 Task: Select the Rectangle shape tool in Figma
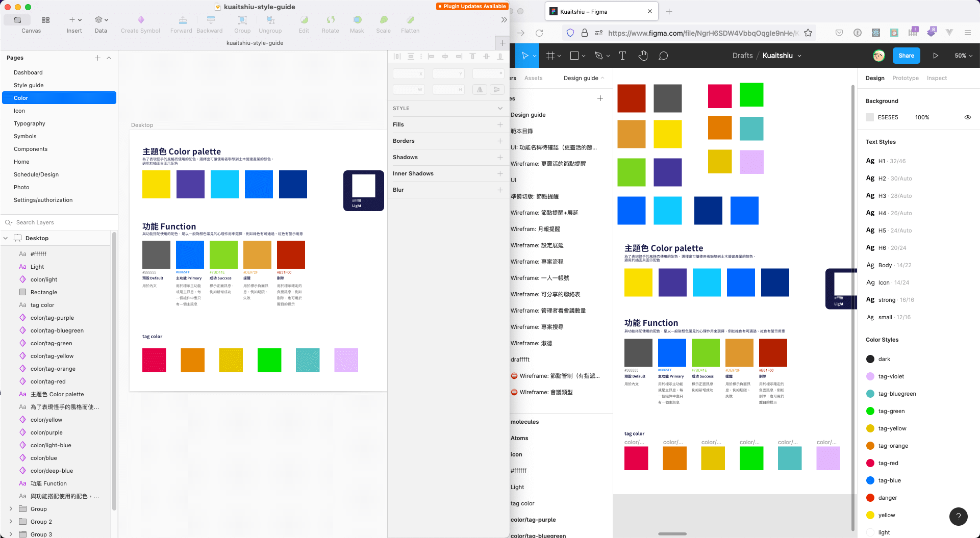coord(574,56)
